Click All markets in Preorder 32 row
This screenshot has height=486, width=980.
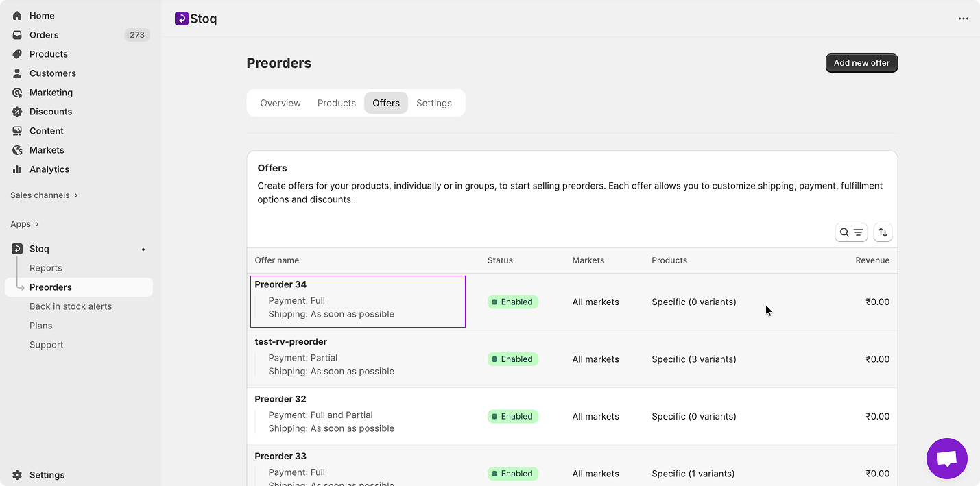coord(596,416)
